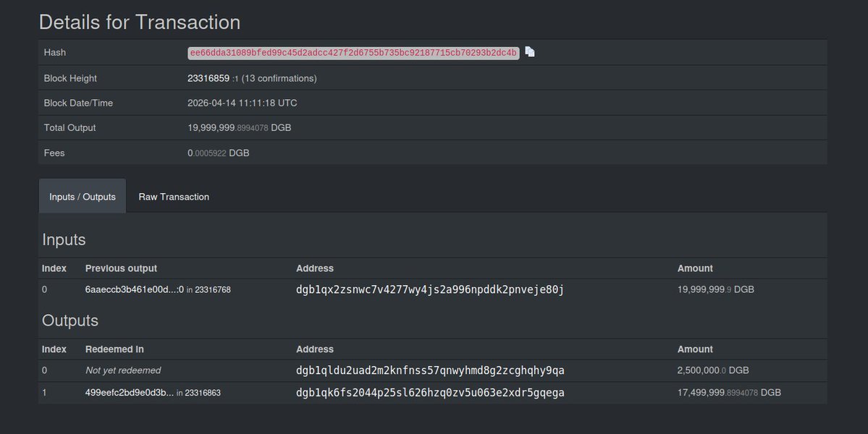Open block height 23316859
This screenshot has width=868, height=434.
point(208,78)
